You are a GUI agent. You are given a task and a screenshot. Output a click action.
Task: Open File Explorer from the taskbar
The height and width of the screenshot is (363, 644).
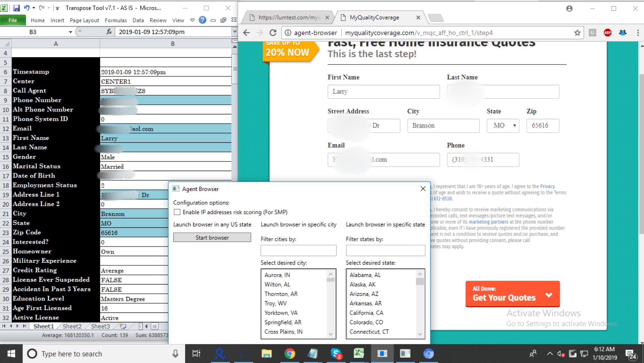pos(266,354)
